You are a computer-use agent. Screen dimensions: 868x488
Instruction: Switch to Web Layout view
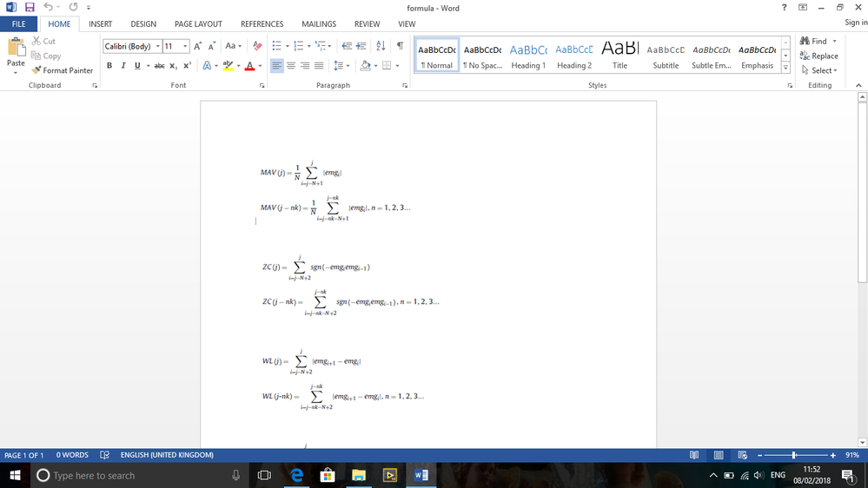(x=742, y=455)
